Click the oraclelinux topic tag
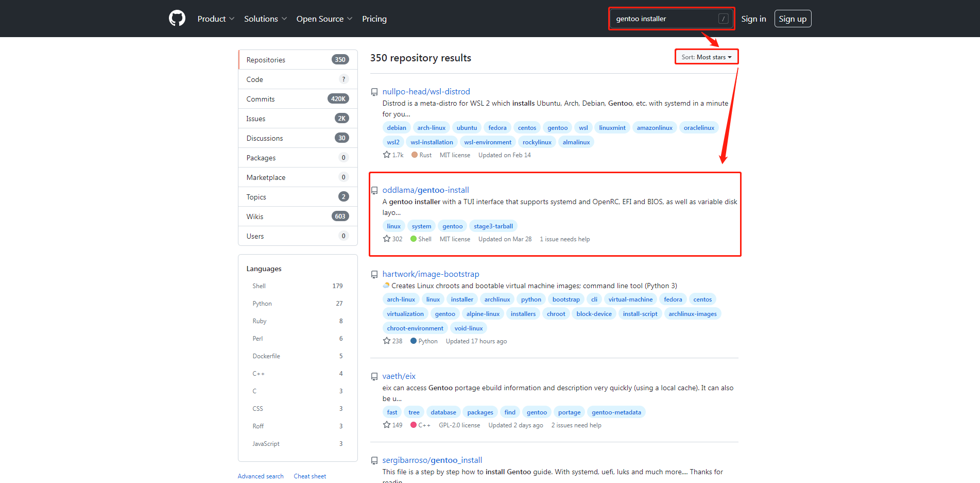This screenshot has height=483, width=980. pyautogui.click(x=699, y=128)
